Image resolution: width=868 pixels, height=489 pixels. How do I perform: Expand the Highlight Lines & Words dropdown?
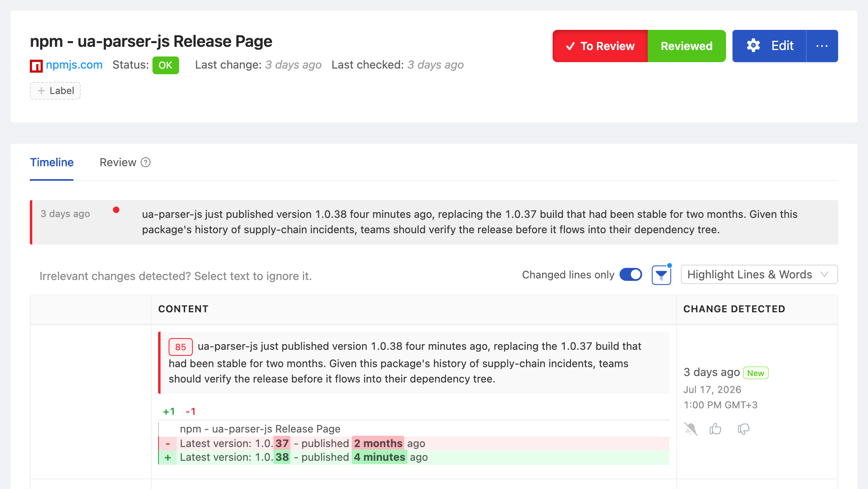click(x=759, y=275)
